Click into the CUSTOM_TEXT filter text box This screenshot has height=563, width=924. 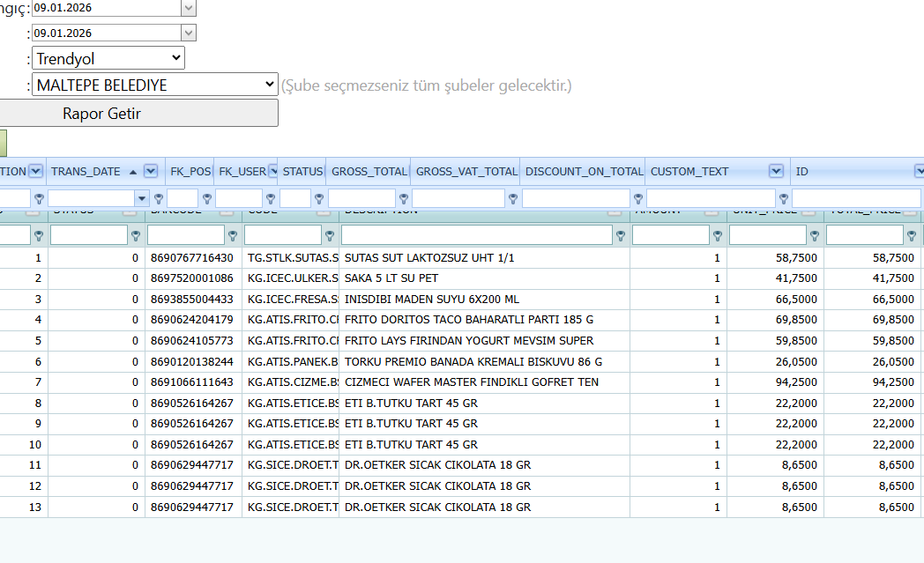[x=712, y=198]
